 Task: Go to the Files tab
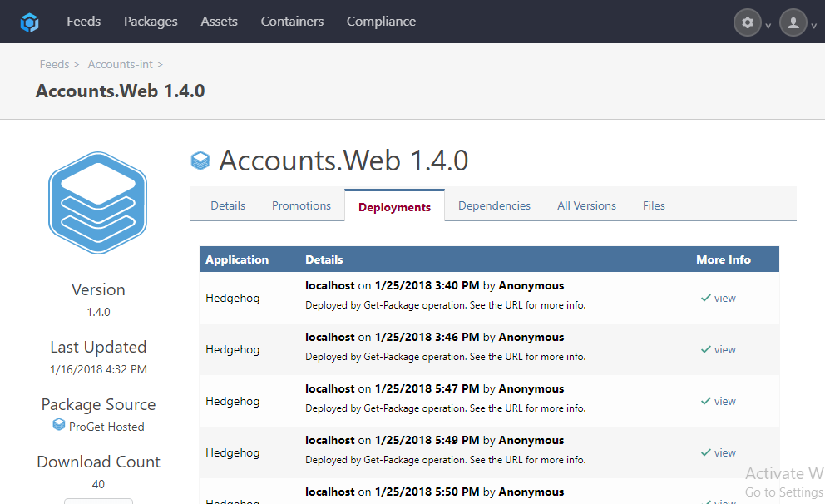pyautogui.click(x=654, y=205)
